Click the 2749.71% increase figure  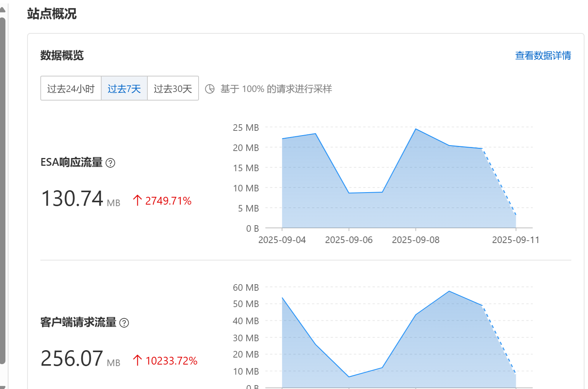pyautogui.click(x=168, y=201)
